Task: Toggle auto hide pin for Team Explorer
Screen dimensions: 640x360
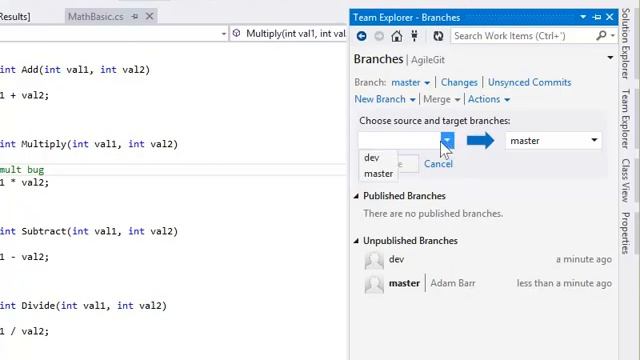Action: click(597, 17)
